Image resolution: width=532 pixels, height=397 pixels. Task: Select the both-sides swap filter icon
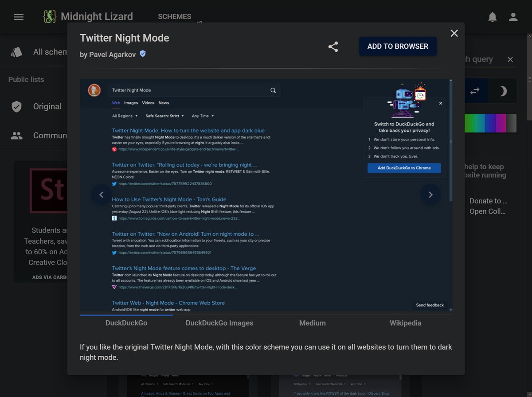click(x=475, y=91)
